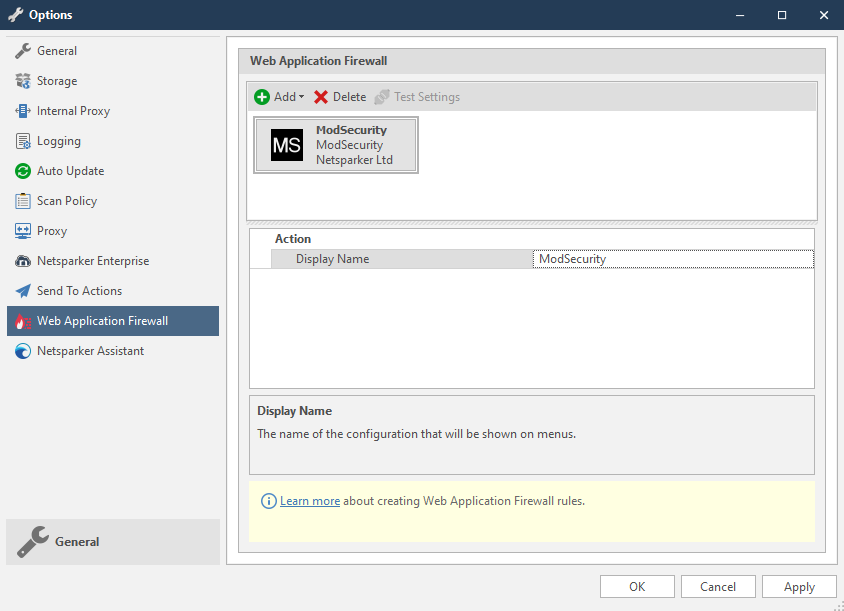Expand the Add button dropdown arrow
Screen dimensions: 844x611
(x=295, y=96)
